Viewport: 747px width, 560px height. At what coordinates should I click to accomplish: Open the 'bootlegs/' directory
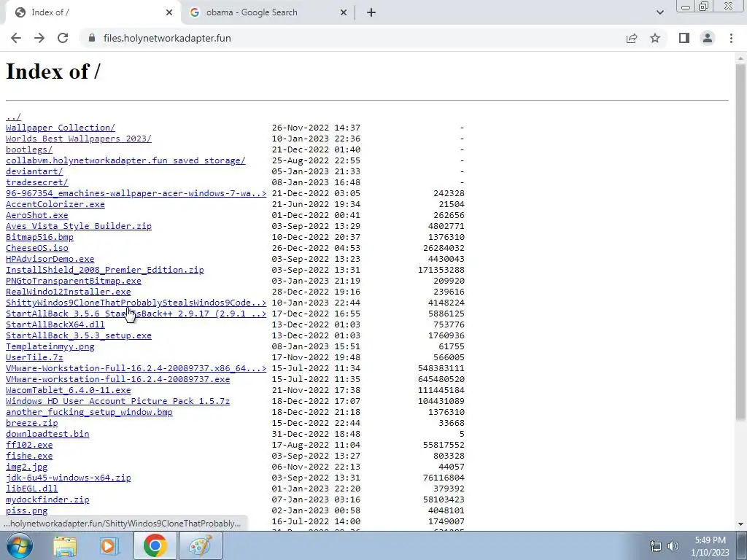point(29,149)
